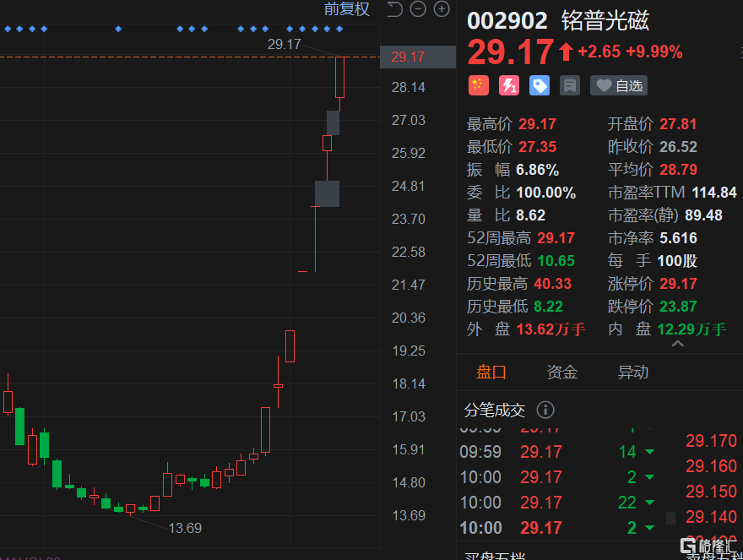Click 历史最高 value 40.33
Image resolution: width=743 pixels, height=560 pixels.
[x=552, y=284]
